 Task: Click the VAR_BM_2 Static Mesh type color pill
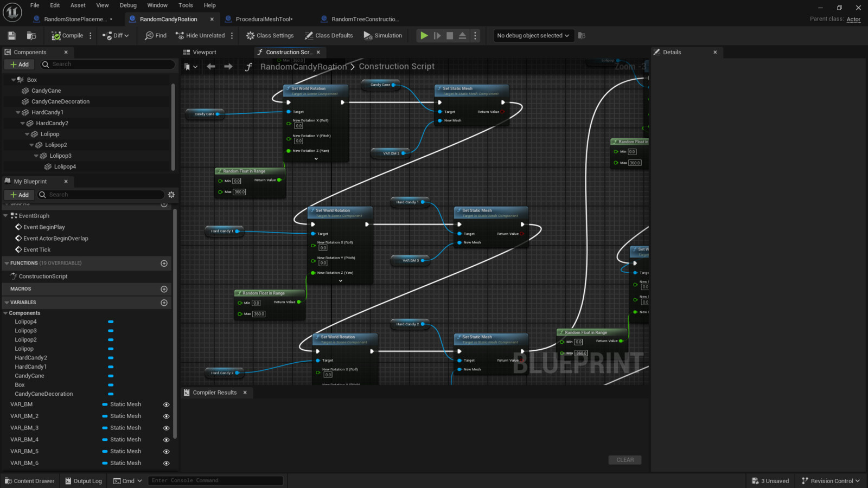pos(105,416)
